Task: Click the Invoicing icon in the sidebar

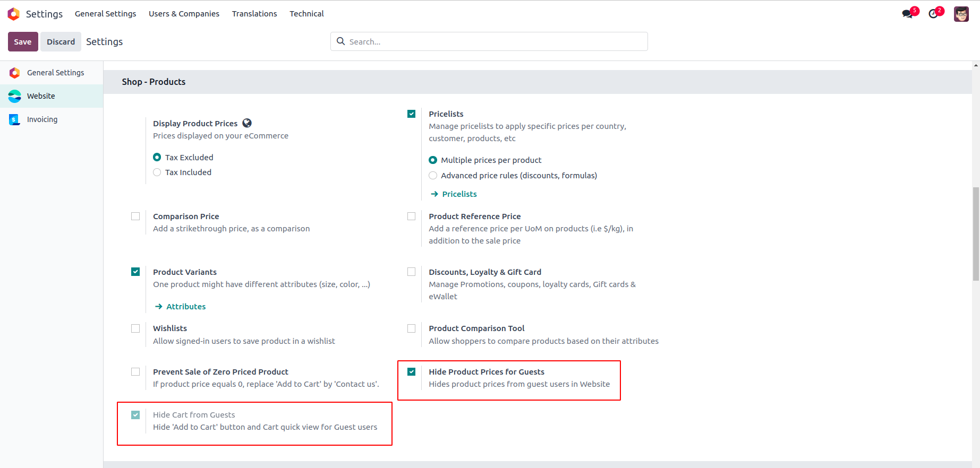Action: click(x=15, y=119)
